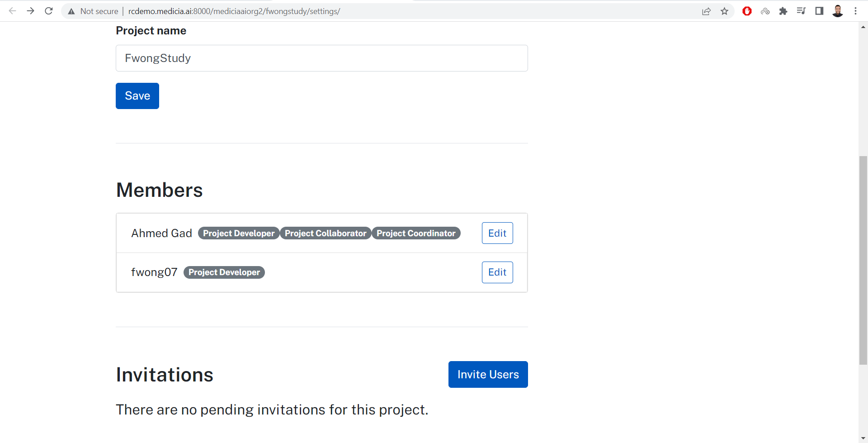The height and width of the screenshot is (443, 868).
Task: Select the member name Ahmed Gad
Action: pyautogui.click(x=161, y=233)
